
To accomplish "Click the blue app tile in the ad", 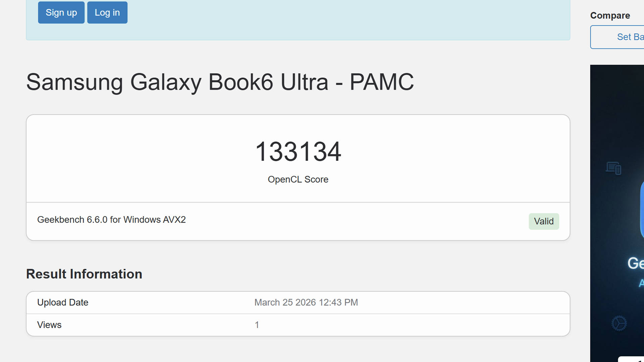I will click(x=642, y=209).
